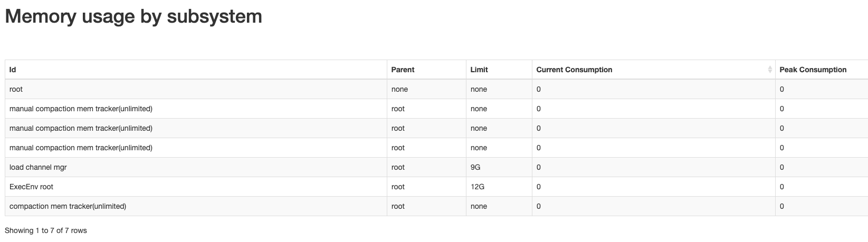Sort by Current Consumption arrows icon
The height and width of the screenshot is (242, 868).
pyautogui.click(x=770, y=70)
